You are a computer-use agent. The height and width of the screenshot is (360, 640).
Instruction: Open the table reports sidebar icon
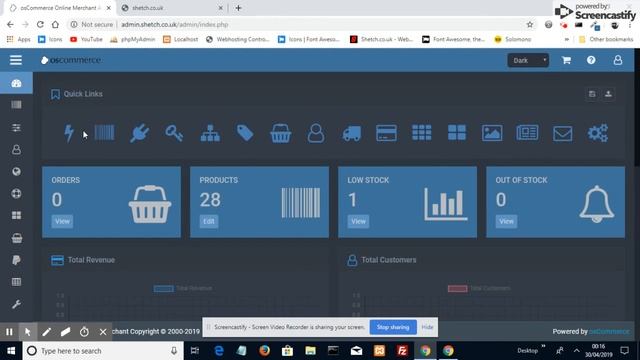click(x=16, y=282)
